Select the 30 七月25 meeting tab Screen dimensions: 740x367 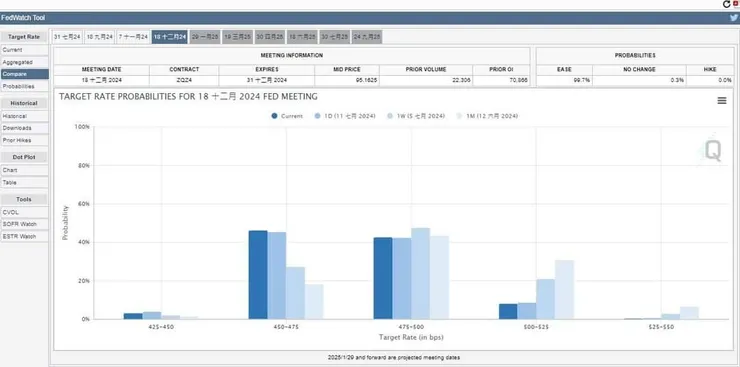pyautogui.click(x=334, y=37)
